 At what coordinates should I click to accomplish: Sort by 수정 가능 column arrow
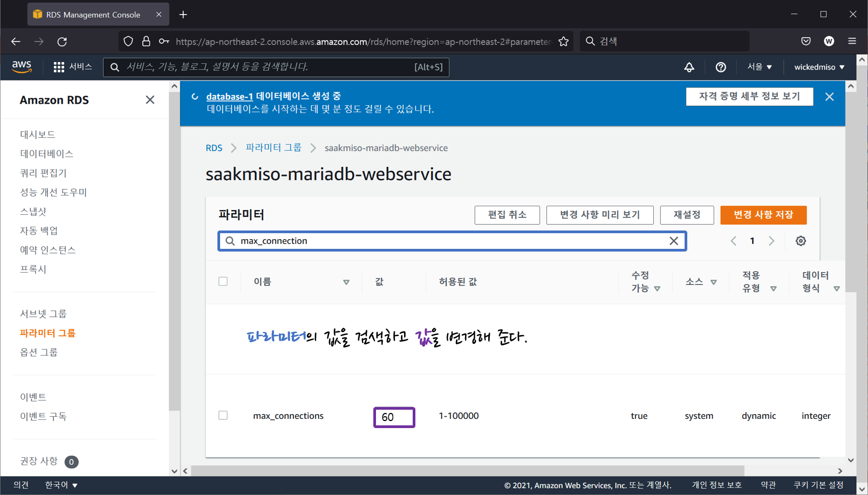657,289
